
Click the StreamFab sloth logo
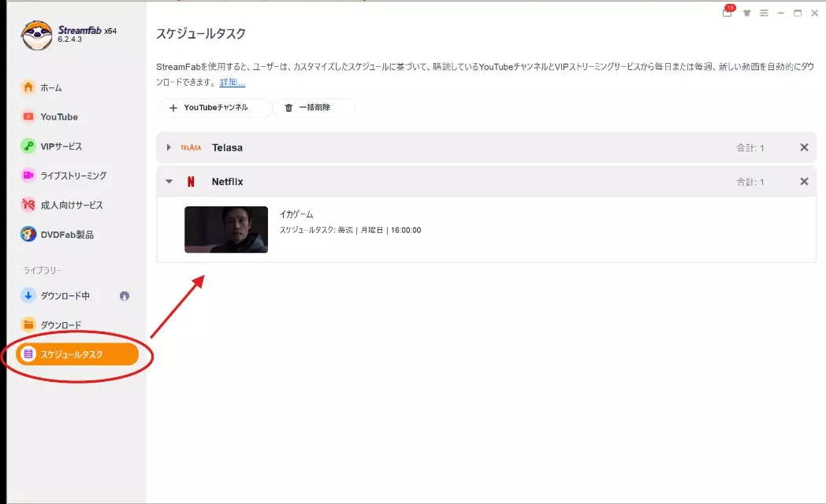36,35
